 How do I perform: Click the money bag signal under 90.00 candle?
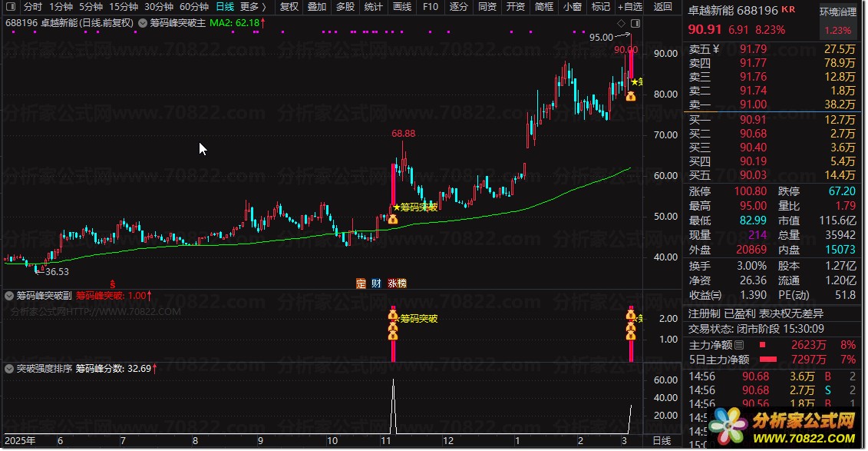pyautogui.click(x=631, y=96)
